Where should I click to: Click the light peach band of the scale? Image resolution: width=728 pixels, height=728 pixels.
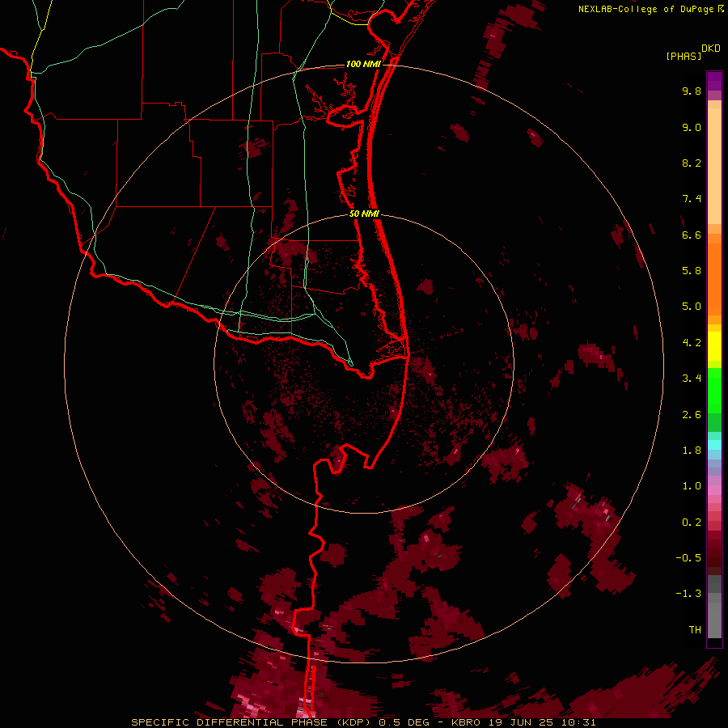[x=714, y=166]
